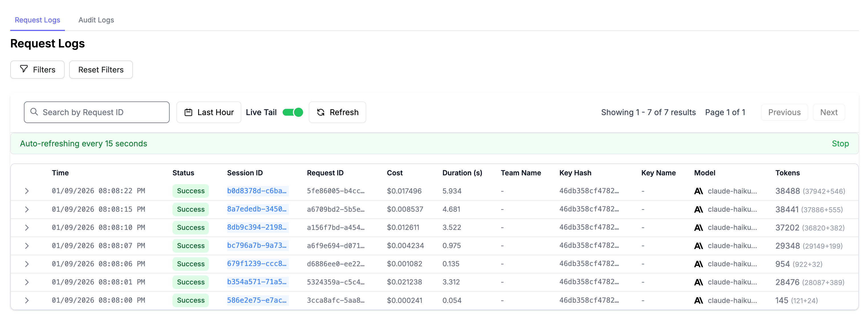The height and width of the screenshot is (320, 868).
Task: Click the Anthropic icon in the $0.021238 row
Action: (698, 282)
